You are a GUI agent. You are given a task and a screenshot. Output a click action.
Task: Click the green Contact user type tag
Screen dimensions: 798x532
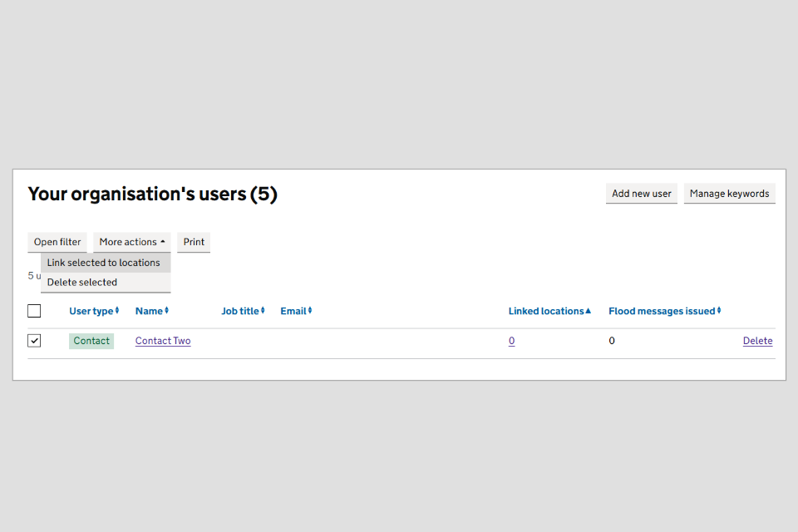(x=91, y=341)
